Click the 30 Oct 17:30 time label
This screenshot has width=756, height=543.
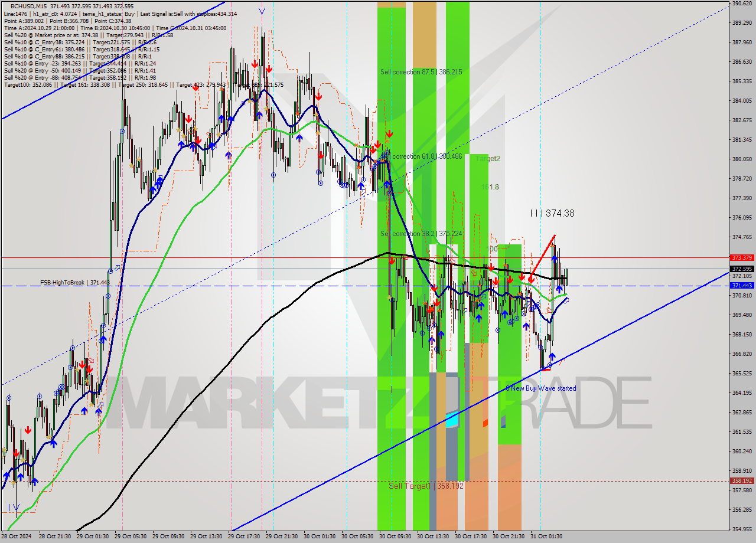[x=471, y=537]
